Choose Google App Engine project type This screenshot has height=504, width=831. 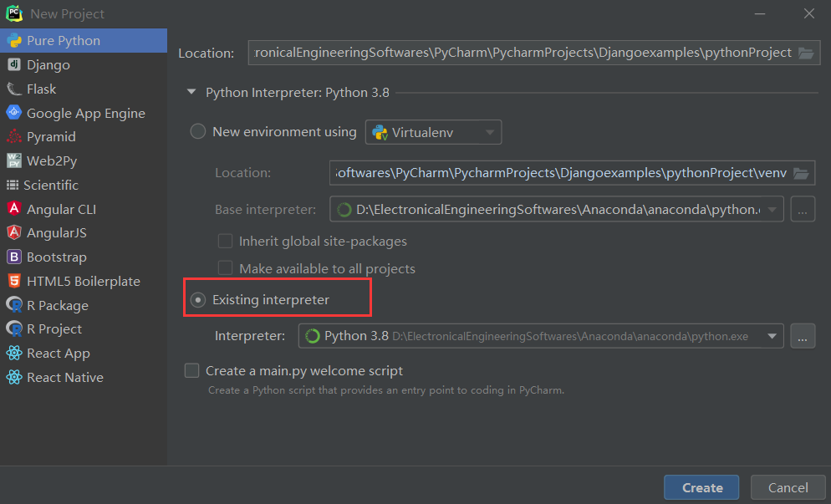(84, 113)
